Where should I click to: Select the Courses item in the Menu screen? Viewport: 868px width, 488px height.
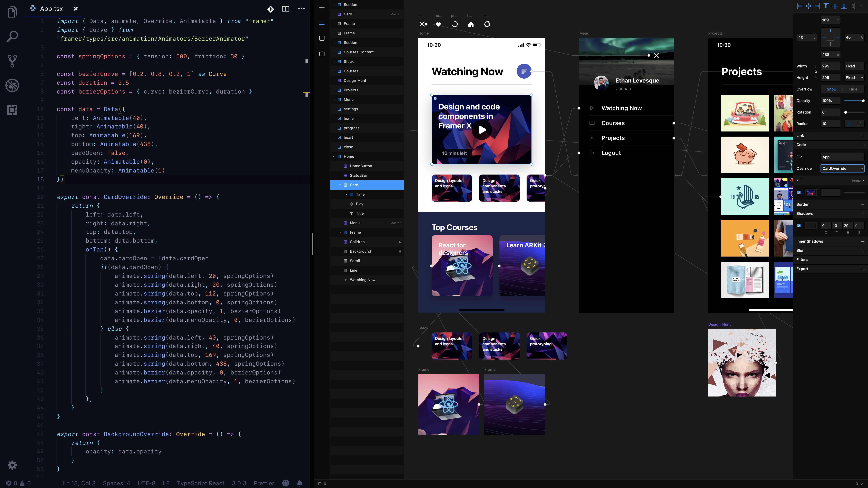click(x=613, y=123)
